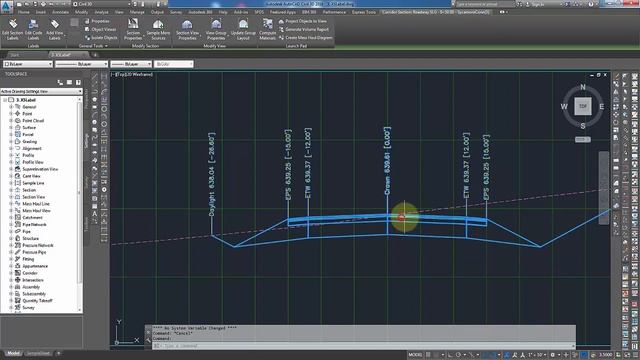This screenshot has width=640, height=360.
Task: Click Compute Materials in Launch Pad
Action: coord(268,29)
